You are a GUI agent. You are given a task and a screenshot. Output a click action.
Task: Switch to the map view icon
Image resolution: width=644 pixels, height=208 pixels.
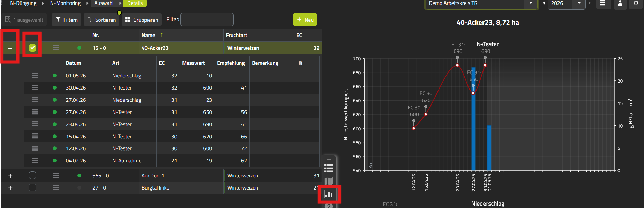(329, 181)
